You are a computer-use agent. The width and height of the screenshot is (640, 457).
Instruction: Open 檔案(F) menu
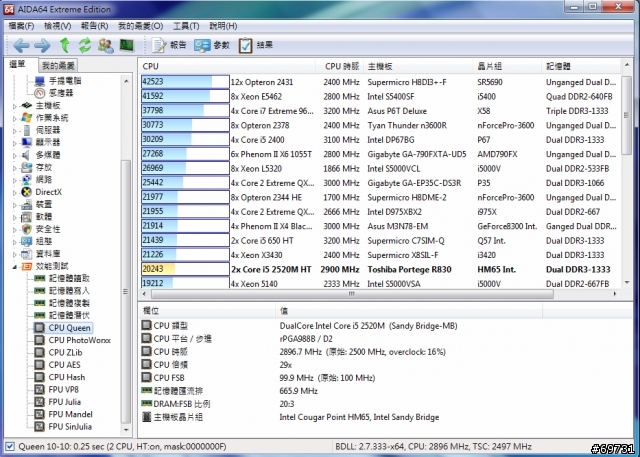(x=21, y=26)
